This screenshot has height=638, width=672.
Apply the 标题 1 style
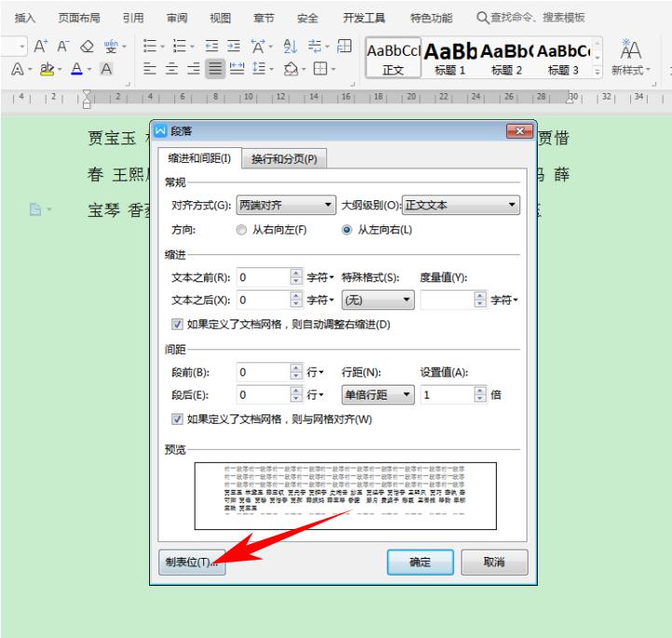(x=450, y=58)
